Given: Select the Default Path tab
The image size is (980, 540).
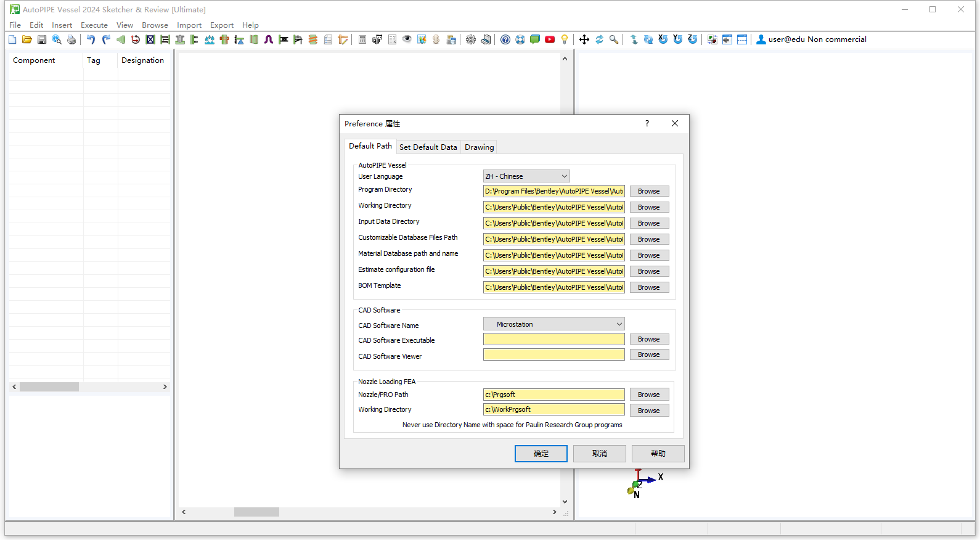Looking at the screenshot, I should (x=370, y=146).
